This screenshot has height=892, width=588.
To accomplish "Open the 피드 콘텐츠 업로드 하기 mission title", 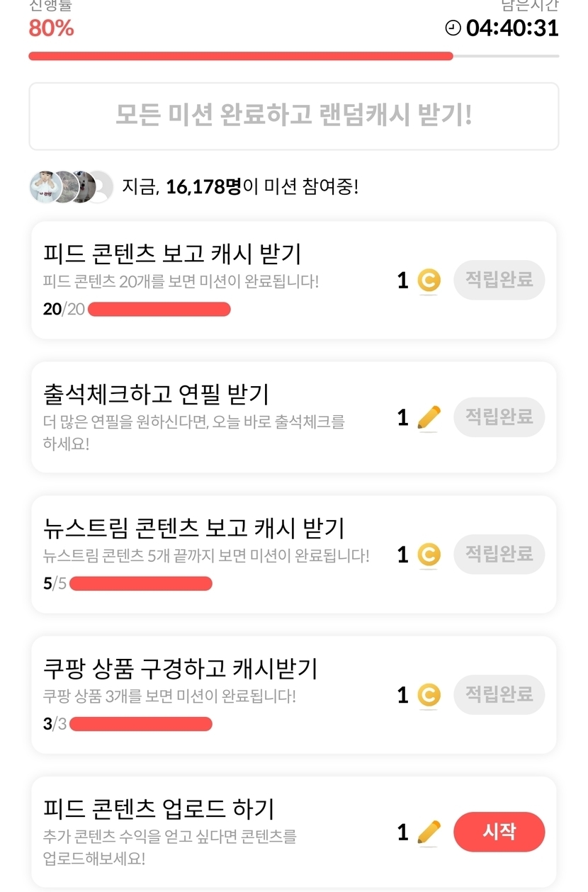I will (159, 808).
